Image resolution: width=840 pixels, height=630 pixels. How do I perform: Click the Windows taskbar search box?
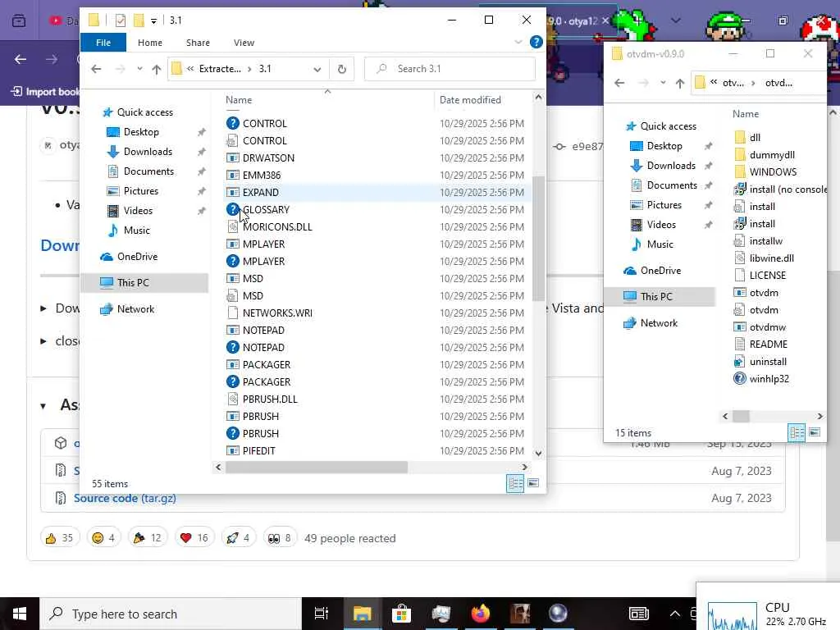171,614
